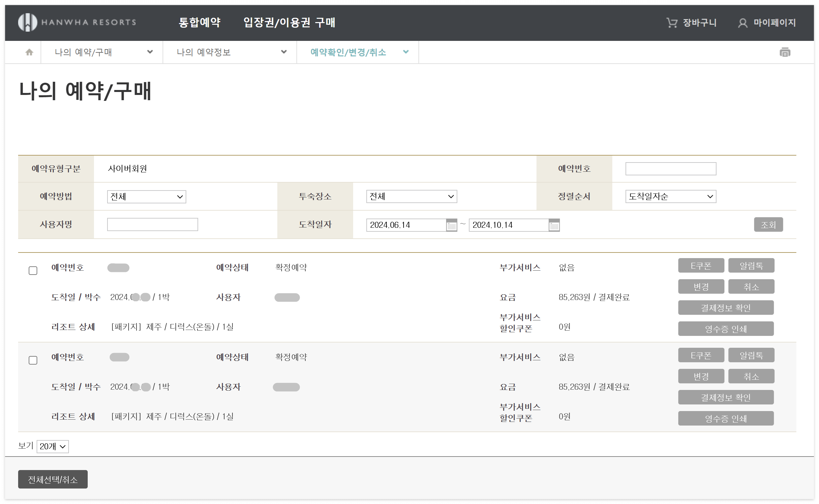Open start date calendar picker icon
The width and height of the screenshot is (819, 504).
451,226
